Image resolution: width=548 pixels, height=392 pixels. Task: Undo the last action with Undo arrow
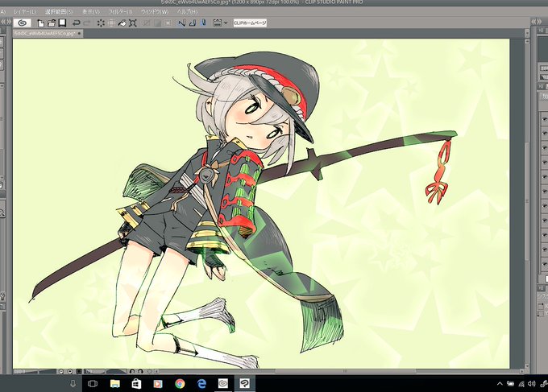[x=76, y=23]
